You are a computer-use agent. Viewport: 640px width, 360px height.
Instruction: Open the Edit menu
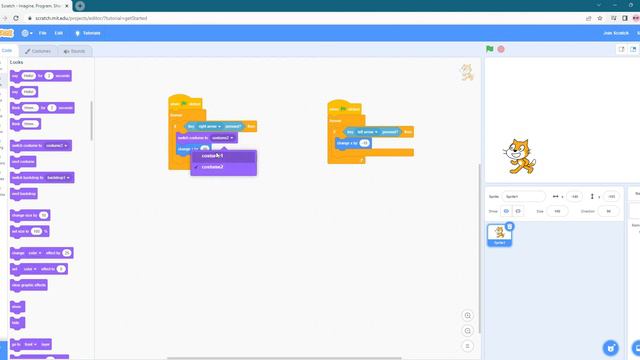[59, 33]
